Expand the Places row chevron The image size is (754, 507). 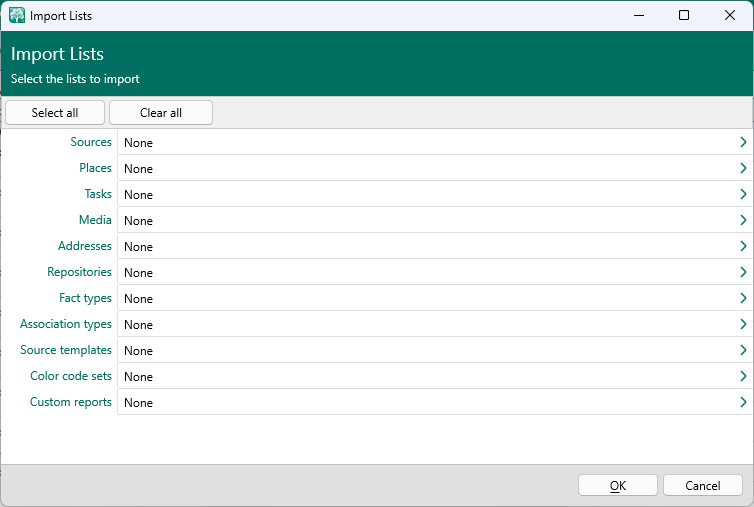[x=743, y=168]
